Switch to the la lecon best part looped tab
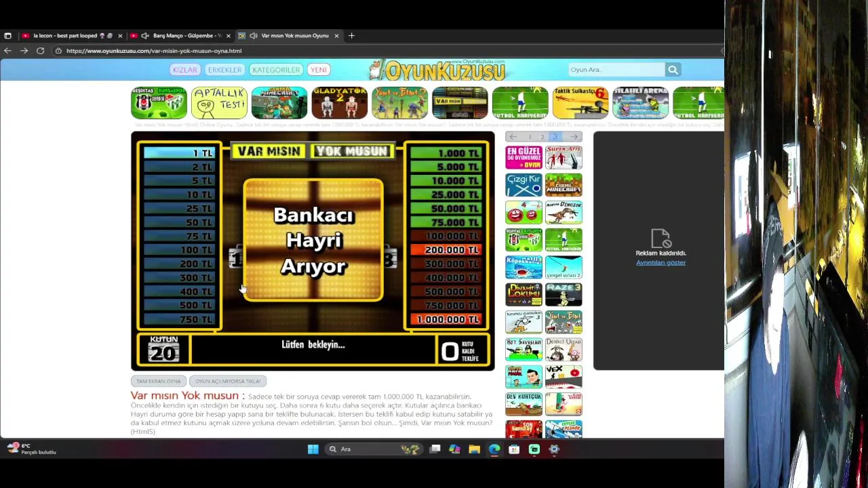Image resolution: width=868 pixels, height=488 pixels. tap(71, 36)
